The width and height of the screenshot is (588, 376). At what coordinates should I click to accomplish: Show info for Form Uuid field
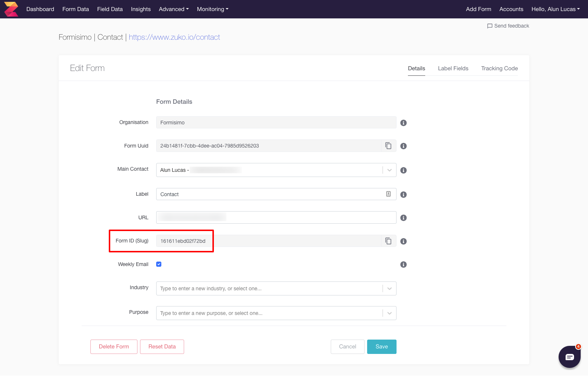pyautogui.click(x=404, y=146)
